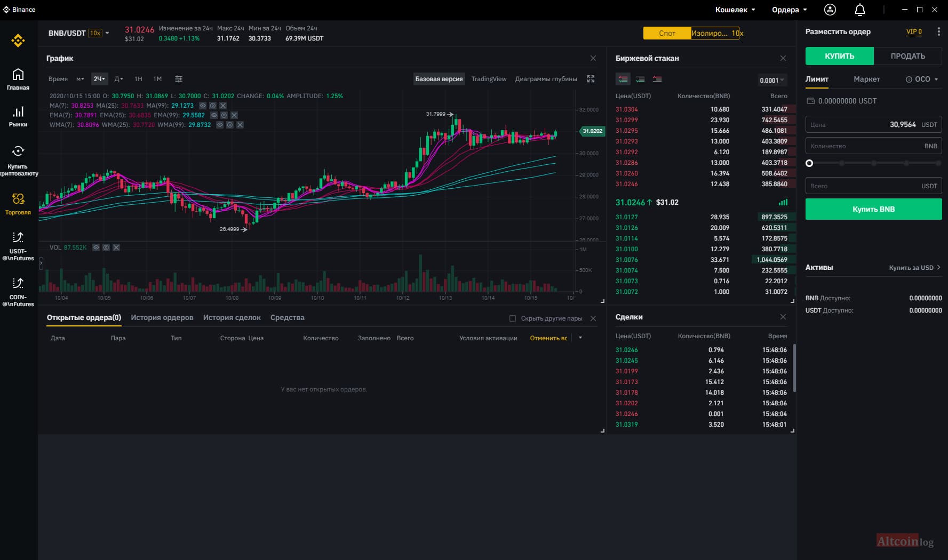
Task: Switch to the TradingView chart tab
Action: point(489,79)
